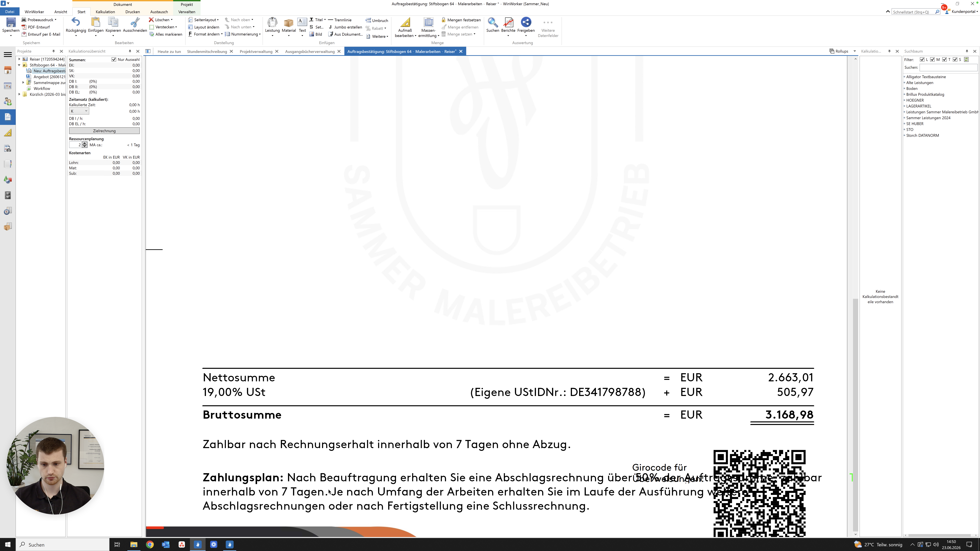Open the Heute zu tun tab
The height and width of the screenshot is (551, 980).
pyautogui.click(x=169, y=51)
